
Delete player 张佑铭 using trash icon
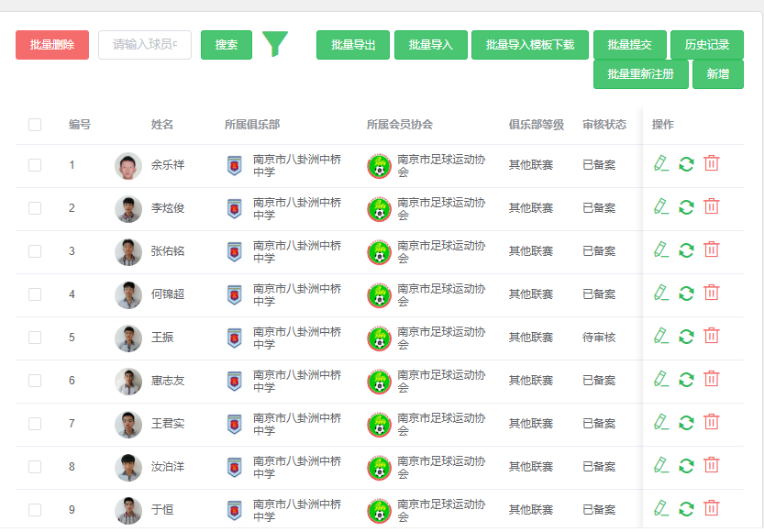(x=712, y=249)
